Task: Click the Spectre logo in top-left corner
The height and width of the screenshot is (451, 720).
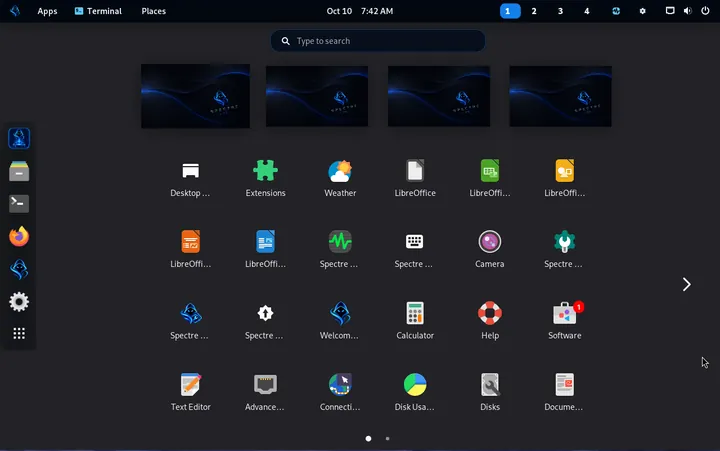Action: (x=15, y=11)
